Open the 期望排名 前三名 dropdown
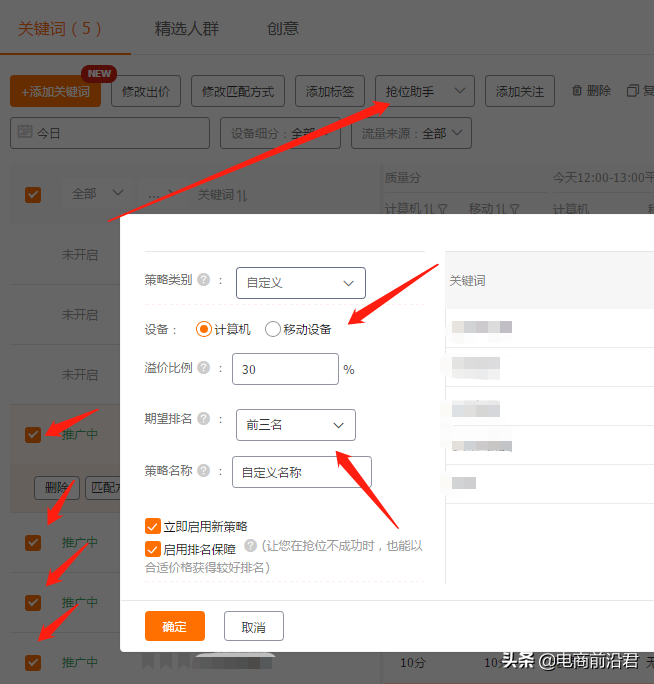This screenshot has width=654, height=684. point(296,425)
